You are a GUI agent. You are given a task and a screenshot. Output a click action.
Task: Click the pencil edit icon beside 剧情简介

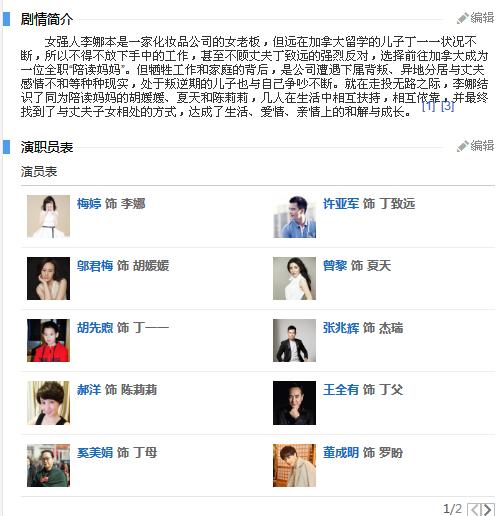tap(462, 18)
